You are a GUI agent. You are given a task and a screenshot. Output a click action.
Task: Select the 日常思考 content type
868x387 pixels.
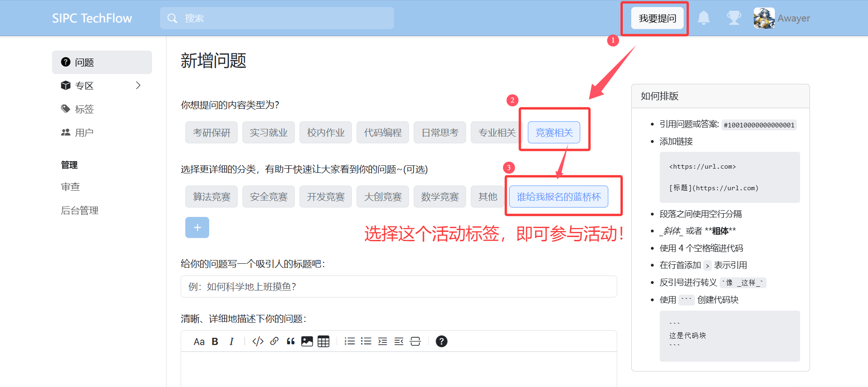[x=440, y=133]
